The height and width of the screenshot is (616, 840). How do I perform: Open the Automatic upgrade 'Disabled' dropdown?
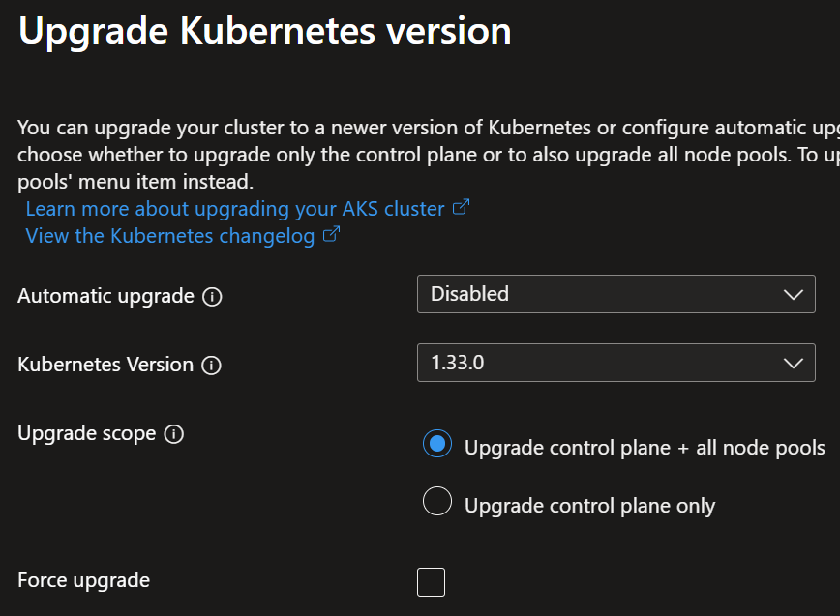(x=616, y=294)
